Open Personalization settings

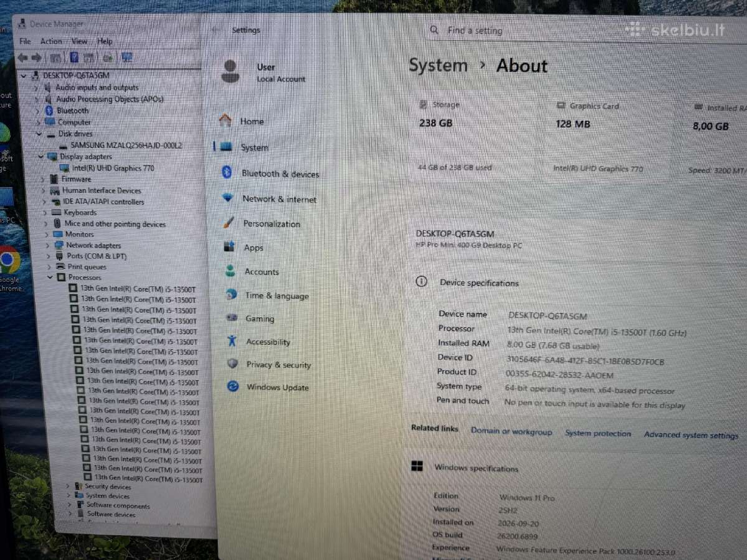pyautogui.click(x=271, y=223)
